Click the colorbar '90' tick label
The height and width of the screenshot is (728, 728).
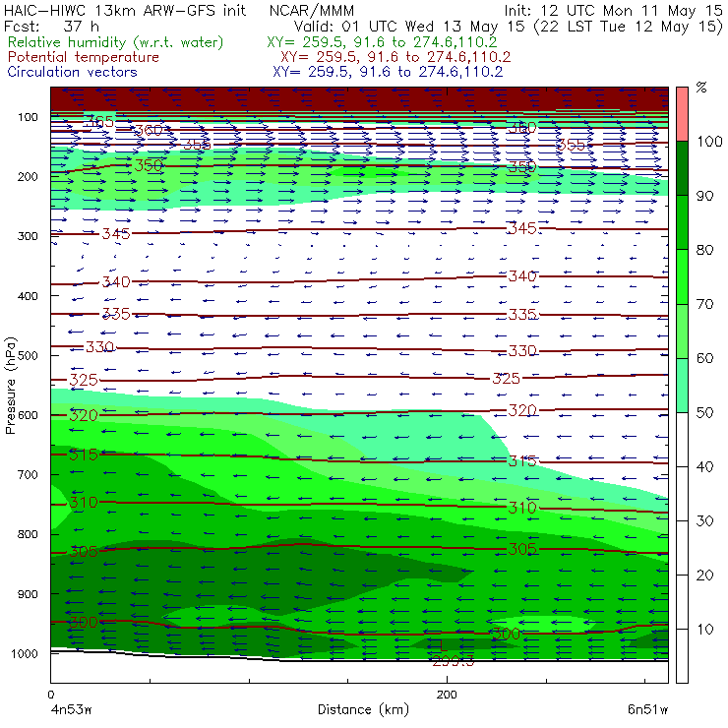704,196
